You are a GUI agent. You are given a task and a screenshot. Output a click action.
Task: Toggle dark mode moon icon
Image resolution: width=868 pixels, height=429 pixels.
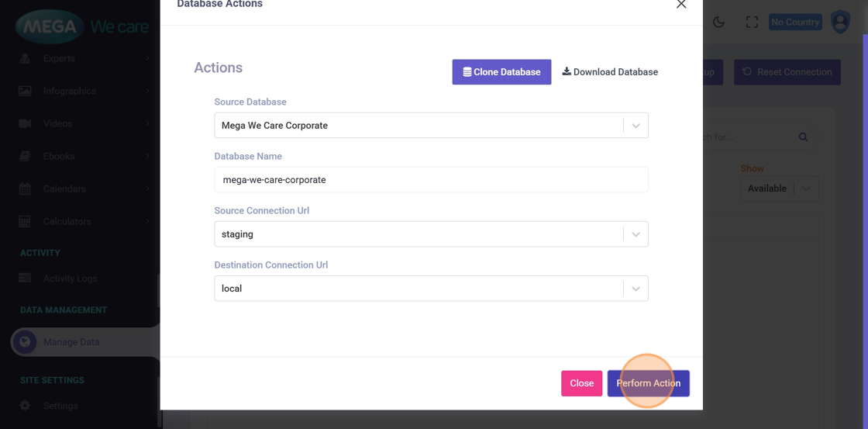click(x=718, y=22)
